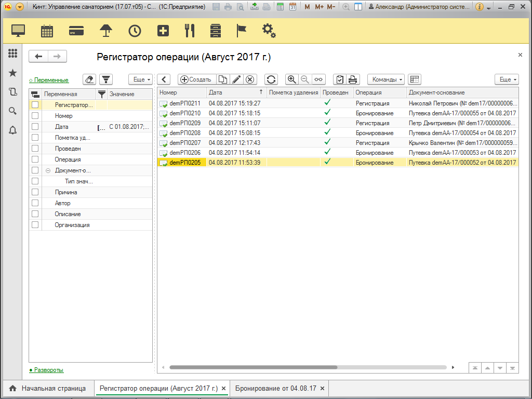Open the calendar section icon
Image resolution: width=532 pixels, height=399 pixels.
[x=47, y=31]
